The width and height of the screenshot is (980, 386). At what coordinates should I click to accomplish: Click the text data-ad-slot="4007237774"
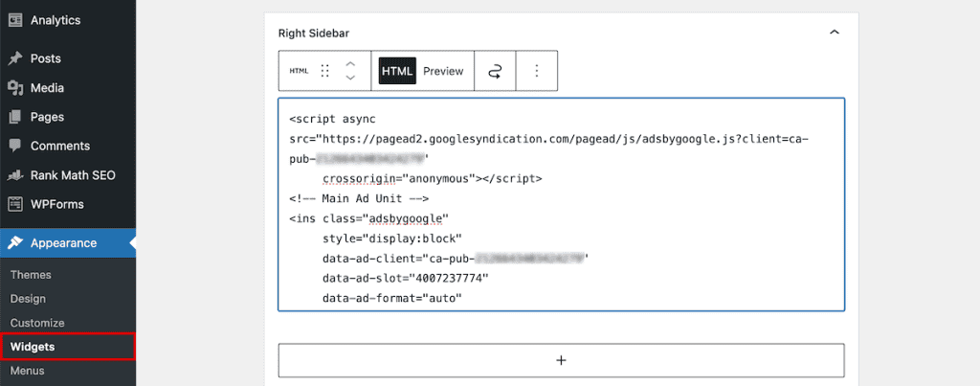coord(406,279)
